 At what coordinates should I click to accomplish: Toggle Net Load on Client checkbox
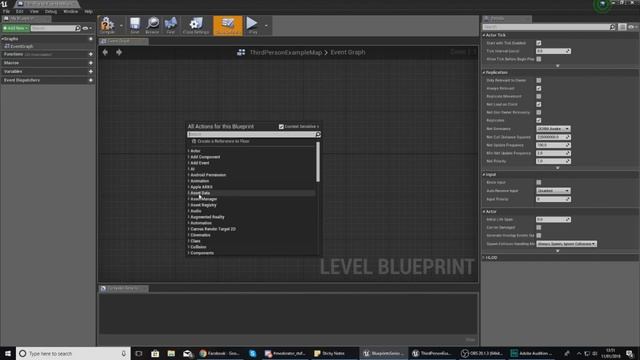click(x=539, y=104)
